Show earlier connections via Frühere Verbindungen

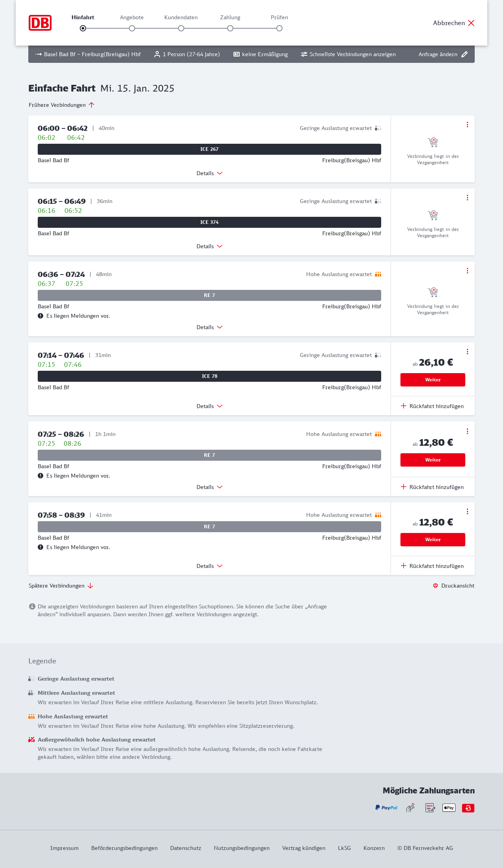[62, 105]
